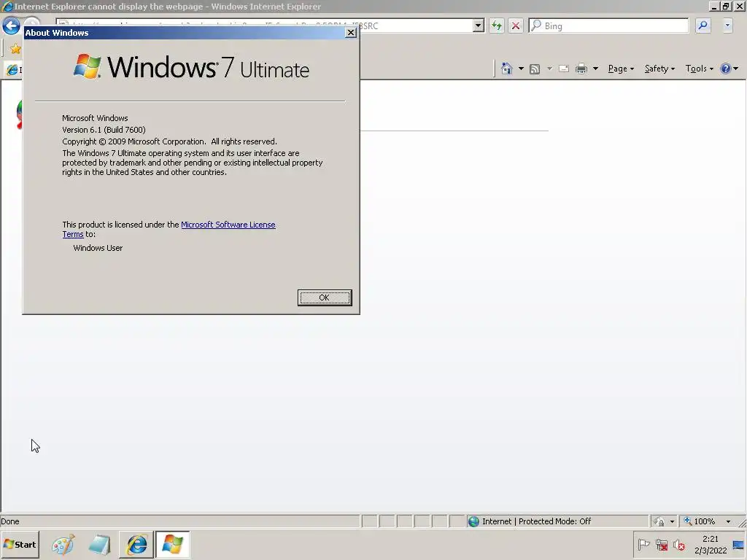Open the security status dropdown arrow
The image size is (747, 560).
[x=672, y=521]
